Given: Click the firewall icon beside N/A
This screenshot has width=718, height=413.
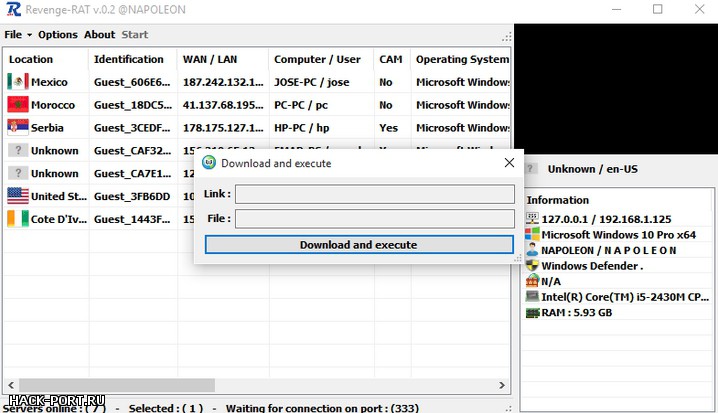Looking at the screenshot, I should coord(532,281).
